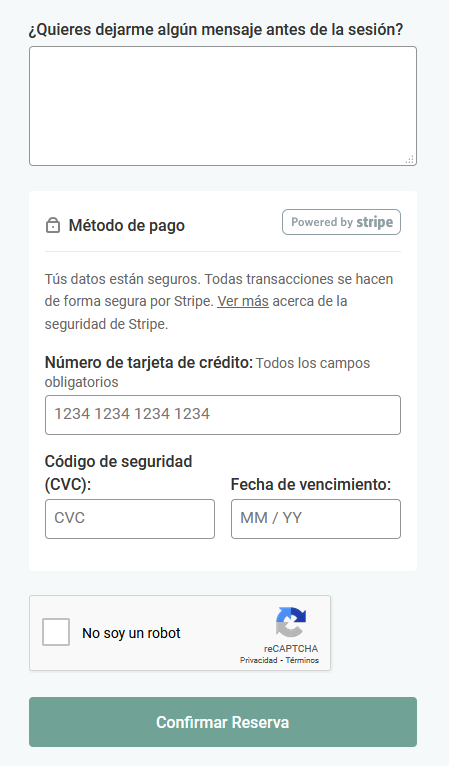Click the ¿Quieres dejarme algún mensaje label
The width and height of the screenshot is (449, 766).
(216, 29)
